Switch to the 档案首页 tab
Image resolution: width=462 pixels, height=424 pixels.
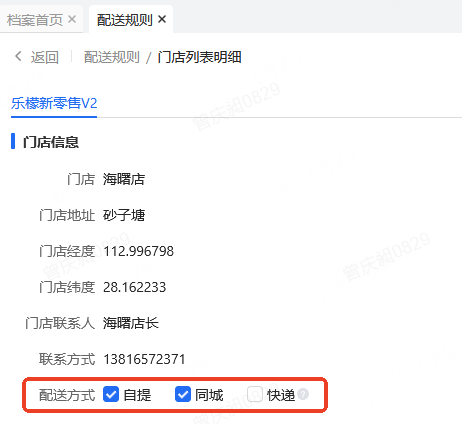click(x=35, y=20)
